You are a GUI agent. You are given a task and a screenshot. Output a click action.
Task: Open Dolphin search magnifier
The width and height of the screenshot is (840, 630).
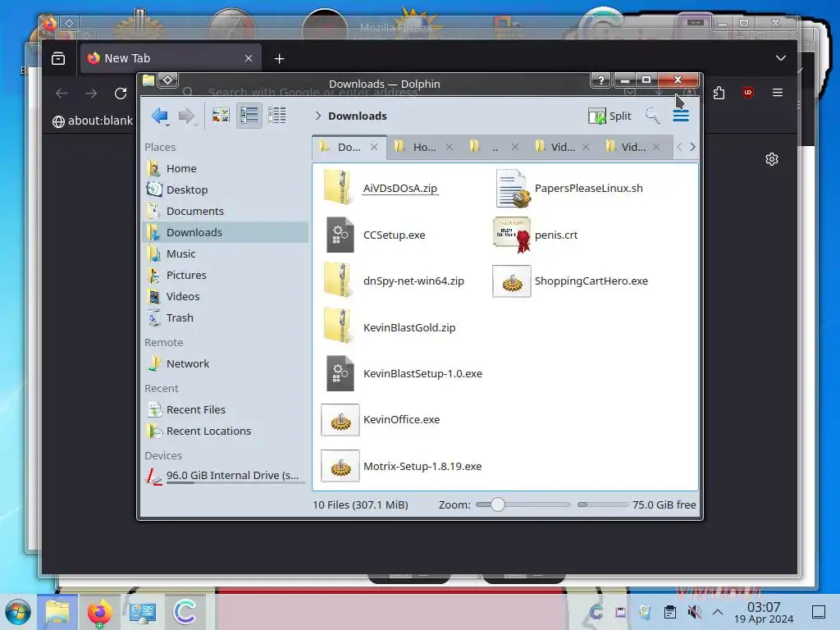coord(652,115)
